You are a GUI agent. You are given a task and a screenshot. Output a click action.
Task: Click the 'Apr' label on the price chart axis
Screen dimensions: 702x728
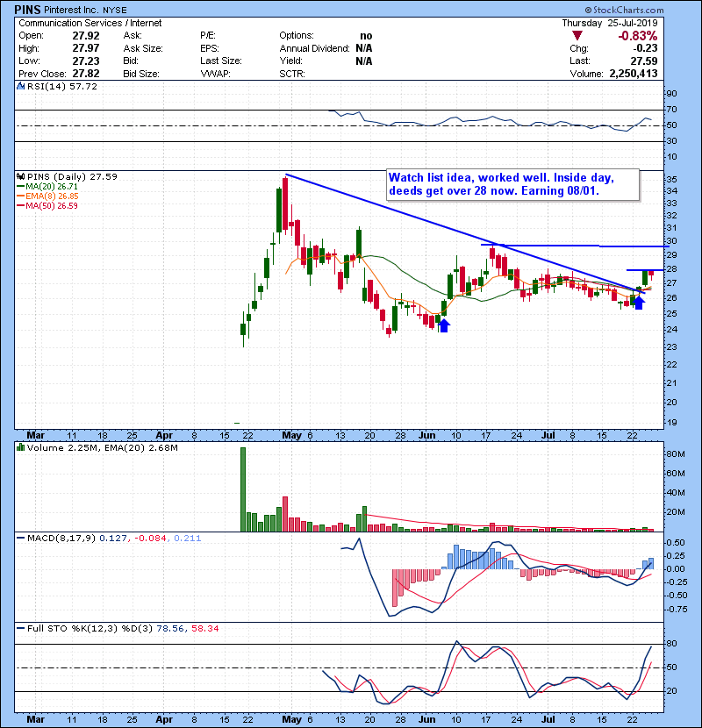[164, 436]
